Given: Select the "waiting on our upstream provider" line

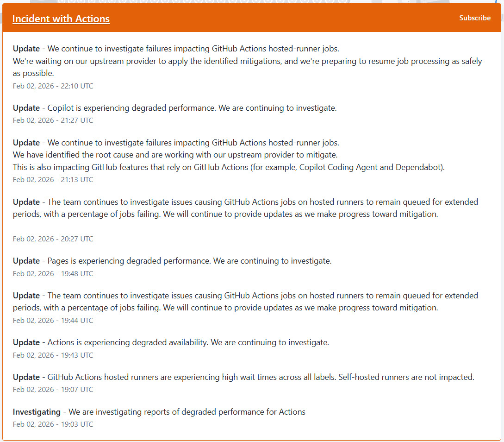Looking at the screenshot, I should pyautogui.click(x=247, y=61).
